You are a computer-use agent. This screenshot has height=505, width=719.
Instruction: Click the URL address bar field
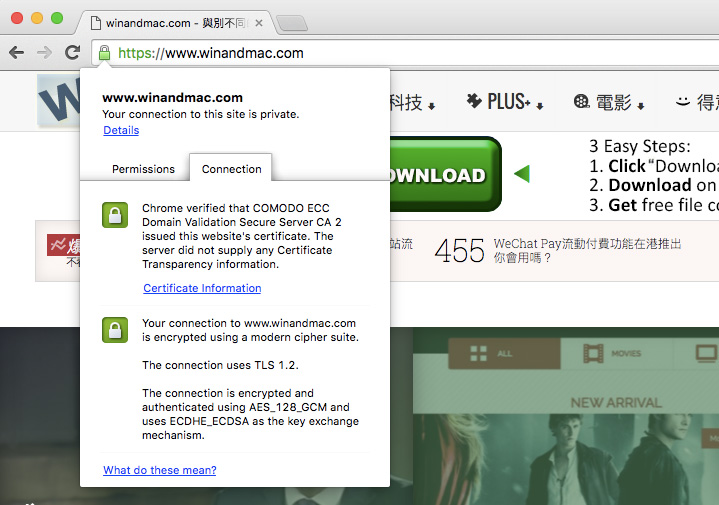coord(450,53)
